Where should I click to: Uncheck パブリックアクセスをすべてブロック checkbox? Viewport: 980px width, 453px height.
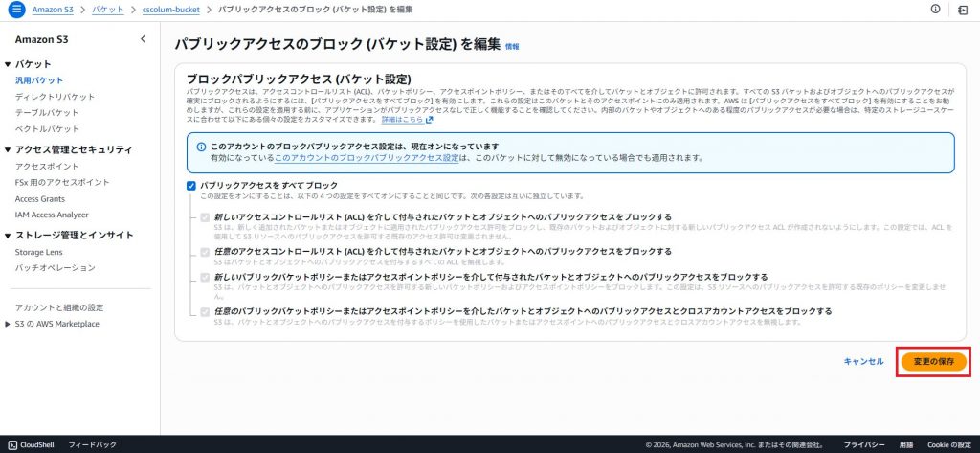point(191,185)
